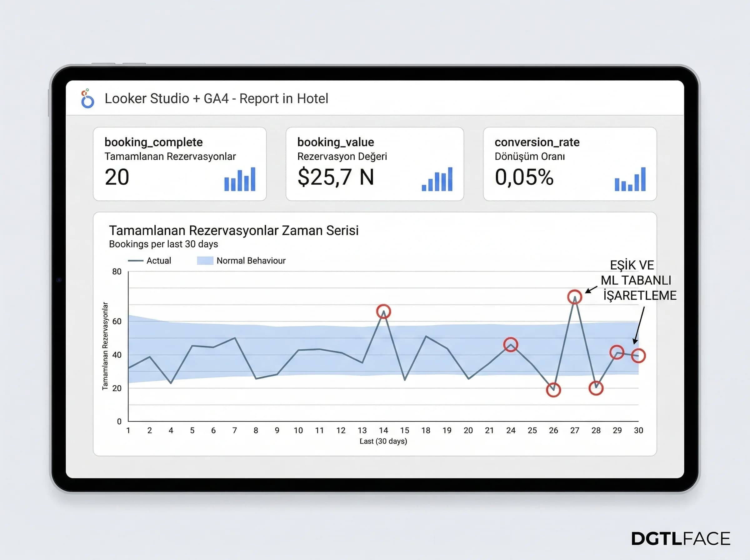Click the Looker Studio logo icon
The height and width of the screenshot is (560, 750).
tap(87, 99)
